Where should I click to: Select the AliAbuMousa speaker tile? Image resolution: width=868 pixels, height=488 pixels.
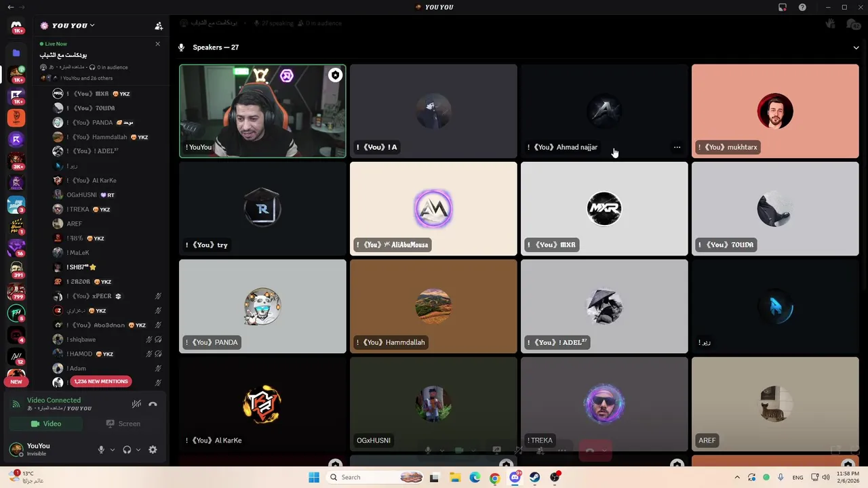433,209
